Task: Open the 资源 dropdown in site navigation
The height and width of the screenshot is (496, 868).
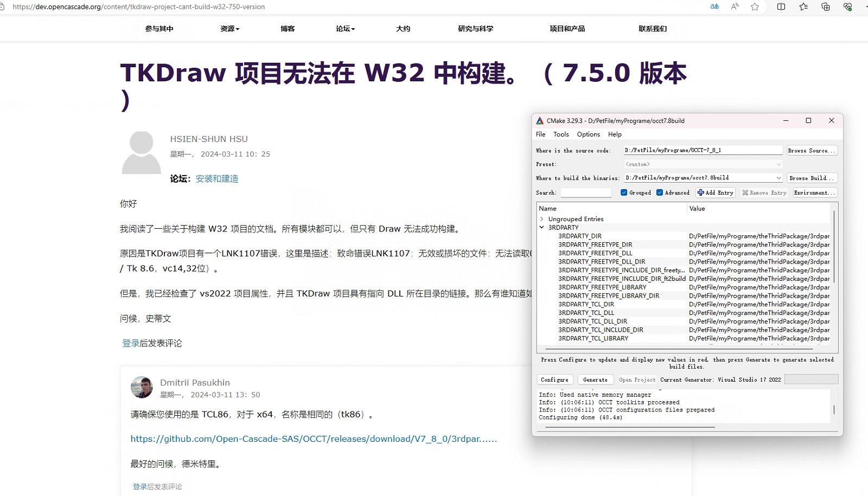Action: click(229, 29)
